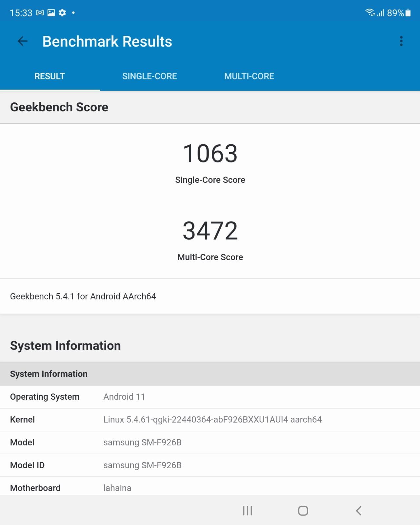Select the Linux 5.4.61 kernel value

click(x=212, y=420)
